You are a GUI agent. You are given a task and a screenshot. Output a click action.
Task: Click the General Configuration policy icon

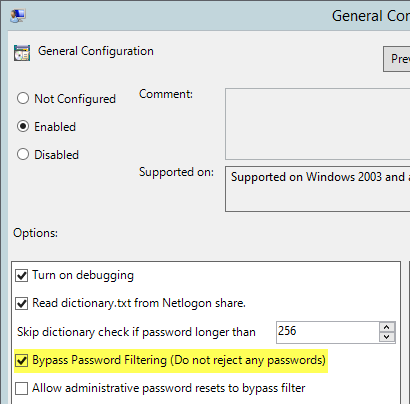pyautogui.click(x=22, y=53)
